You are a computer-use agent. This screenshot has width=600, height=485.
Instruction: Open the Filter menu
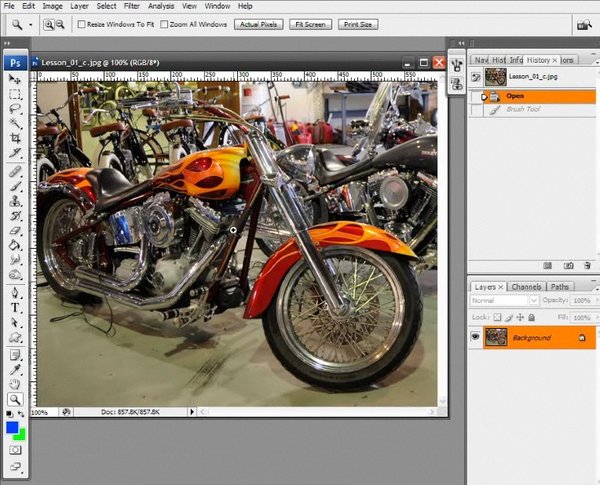(x=131, y=6)
